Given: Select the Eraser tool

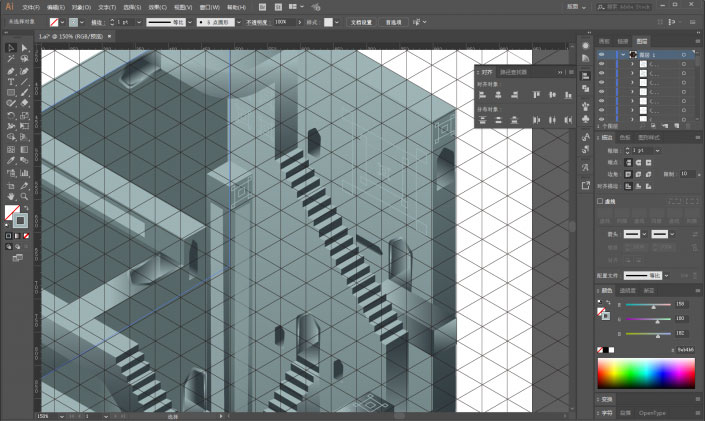Looking at the screenshot, I should (24, 103).
